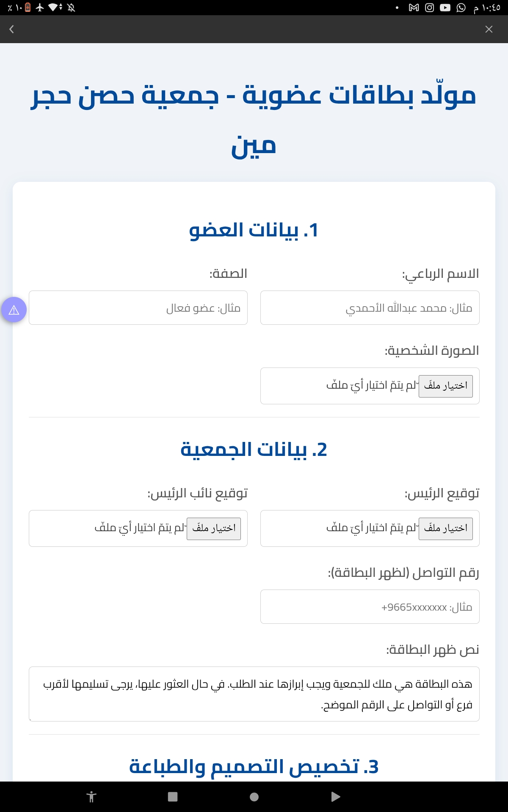Tap the YouTube status bar icon
Viewport: 508px width, 812px height.
pyautogui.click(x=445, y=8)
